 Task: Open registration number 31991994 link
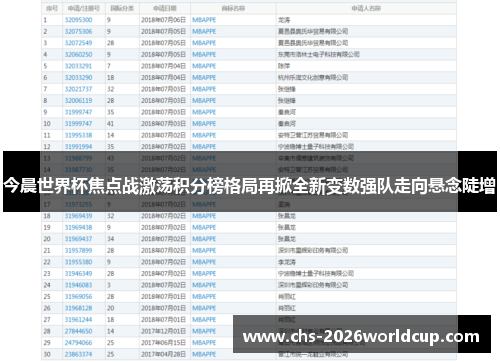pyautogui.click(x=78, y=147)
